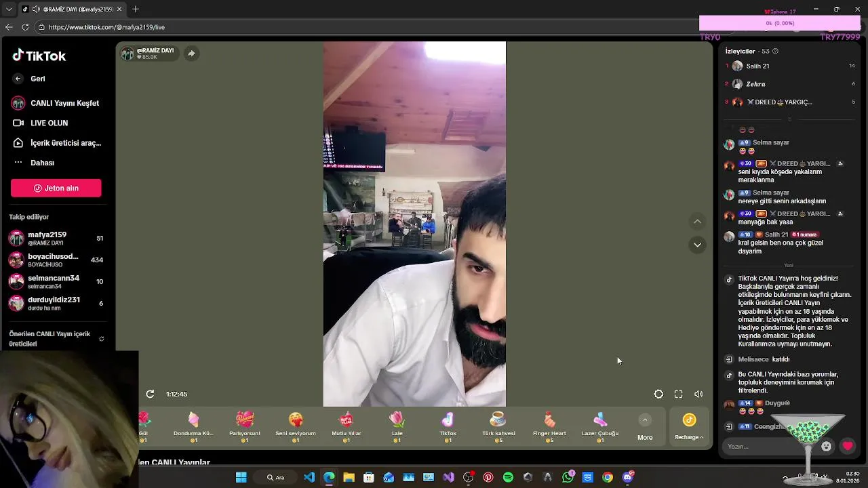Click the TikTok logo in the sidebar
Image resolution: width=868 pixels, height=488 pixels.
[39, 56]
